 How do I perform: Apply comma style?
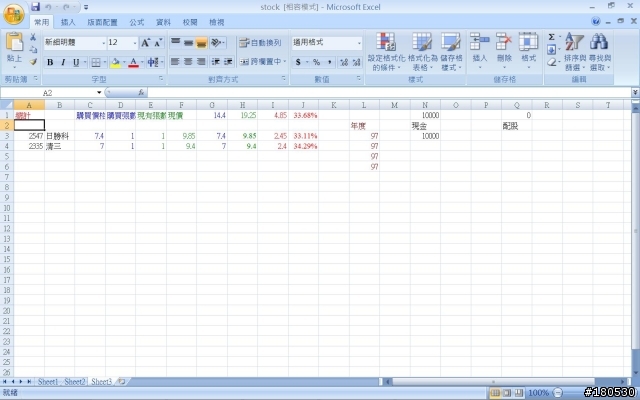[329, 62]
